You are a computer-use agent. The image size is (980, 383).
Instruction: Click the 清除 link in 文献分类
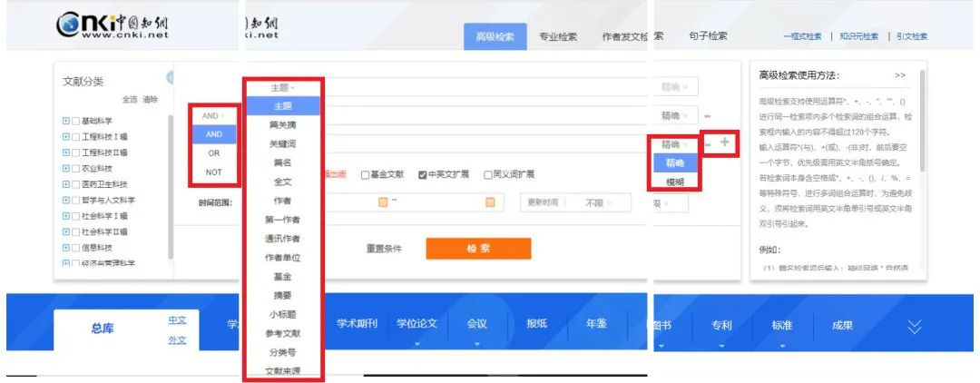[151, 99]
